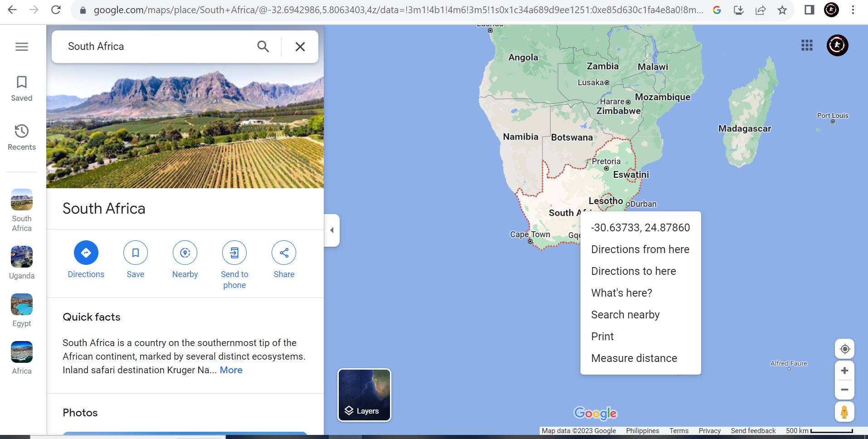Open the Google apps grid
Image resolution: width=868 pixels, height=439 pixels.
pos(807,45)
